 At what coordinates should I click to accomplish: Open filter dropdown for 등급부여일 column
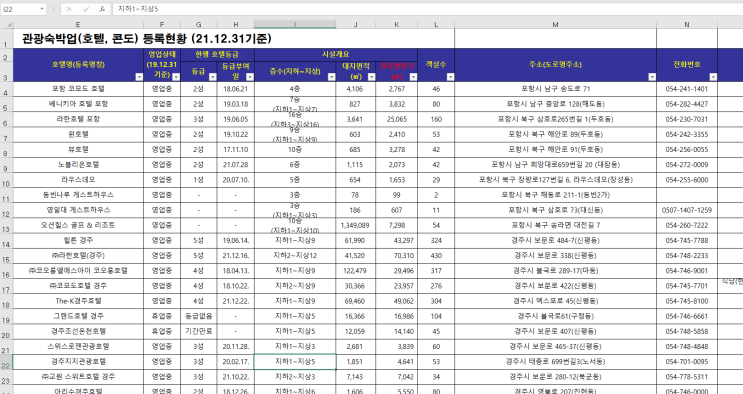250,77
